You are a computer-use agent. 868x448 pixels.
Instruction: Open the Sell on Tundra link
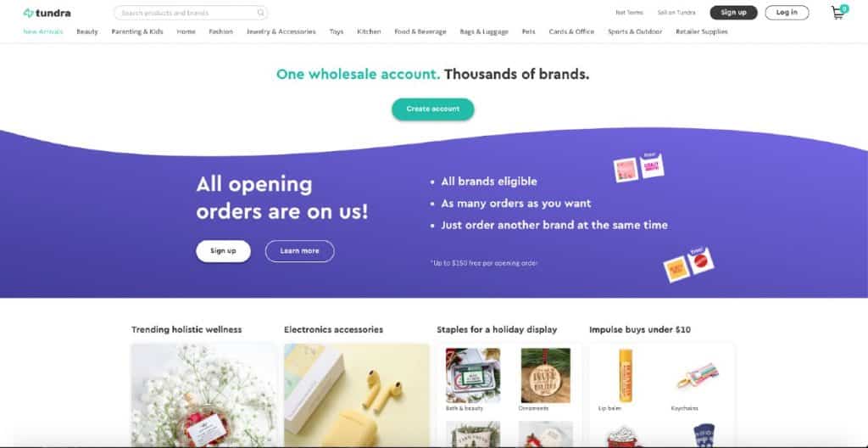point(676,12)
